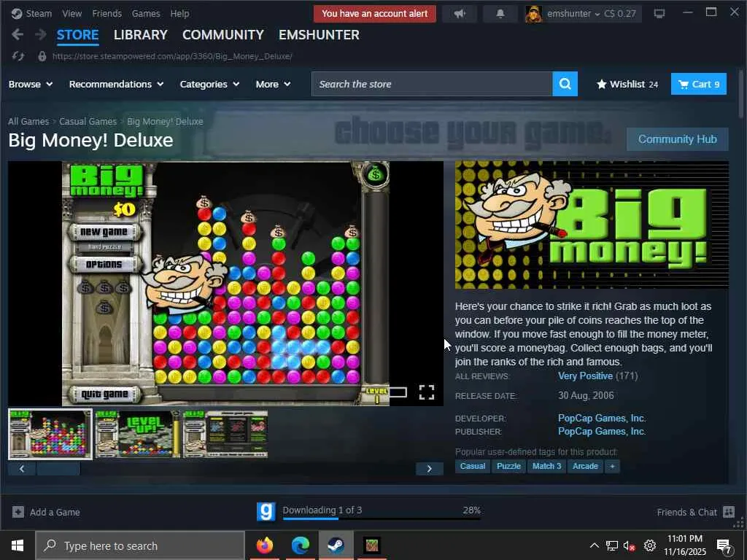Launch Microsoft Edge from the taskbar
This screenshot has height=560, width=747.
[x=300, y=545]
